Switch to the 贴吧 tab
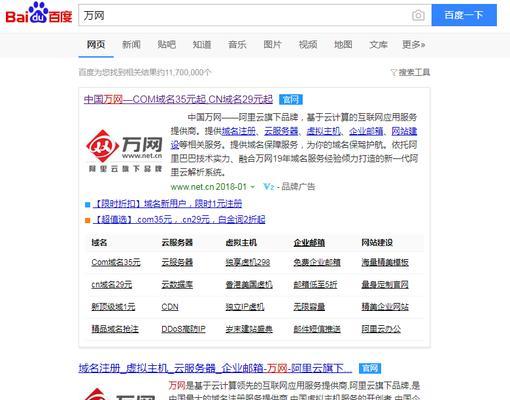Viewport: 510px width, 400px height. click(x=167, y=44)
